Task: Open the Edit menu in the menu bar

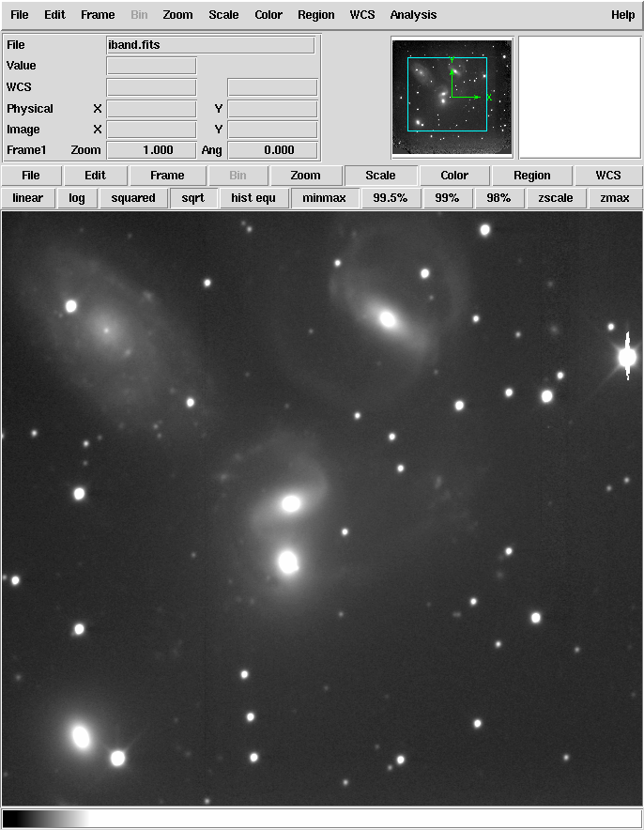Action: click(54, 15)
